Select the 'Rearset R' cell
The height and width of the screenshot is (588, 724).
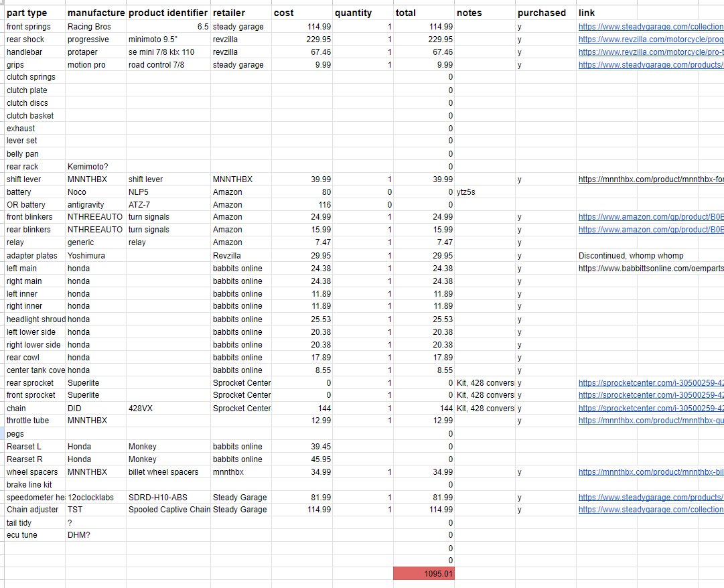[35, 459]
